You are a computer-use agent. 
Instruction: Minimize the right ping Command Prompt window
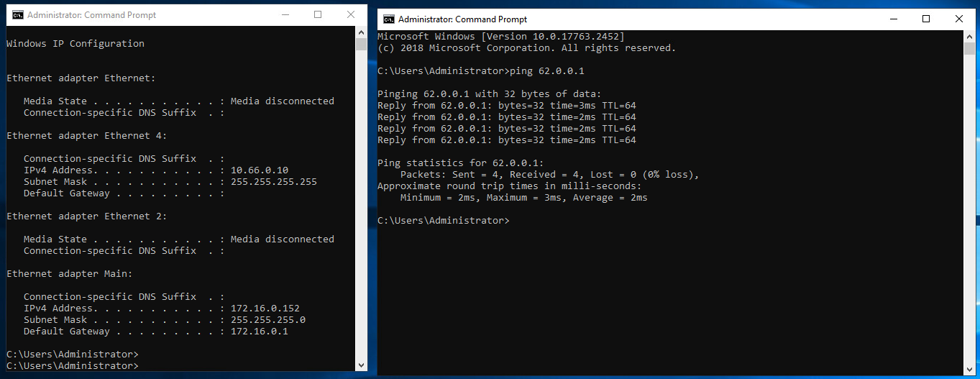click(893, 19)
